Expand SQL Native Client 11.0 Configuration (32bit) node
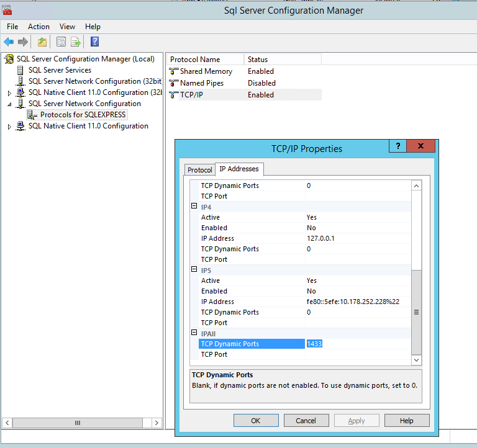Image resolution: width=477 pixels, height=448 pixels. point(9,93)
